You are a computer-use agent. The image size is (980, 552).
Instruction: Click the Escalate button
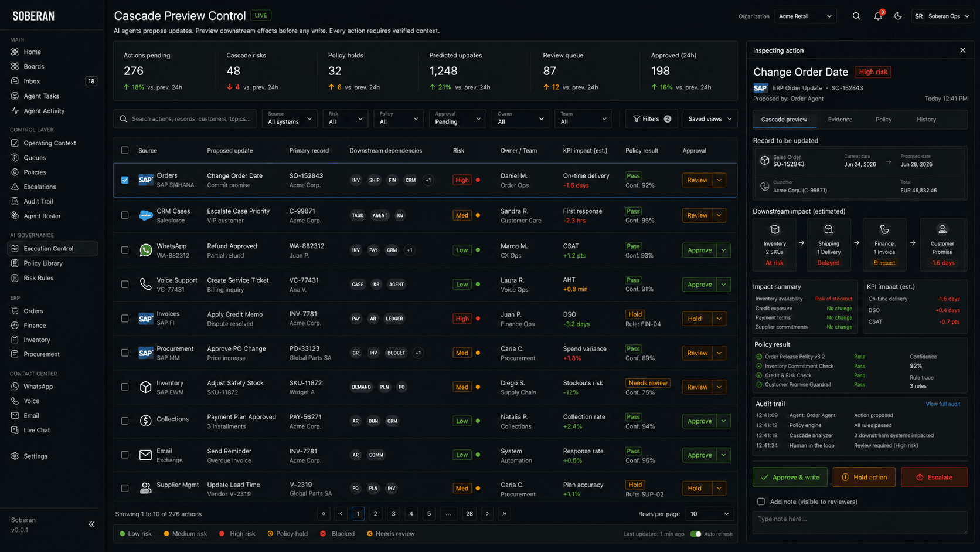934,478
